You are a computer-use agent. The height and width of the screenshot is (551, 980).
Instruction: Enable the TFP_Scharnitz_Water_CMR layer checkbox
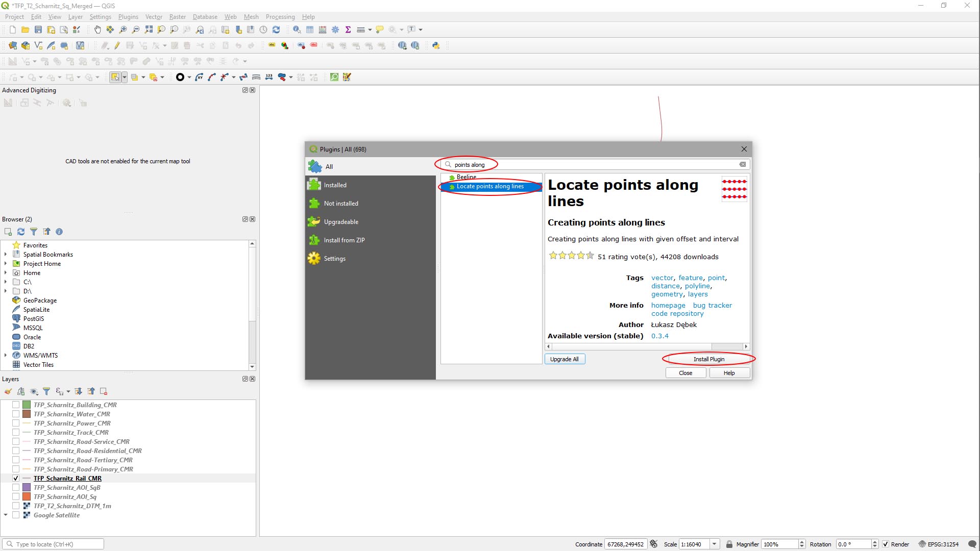pyautogui.click(x=16, y=414)
